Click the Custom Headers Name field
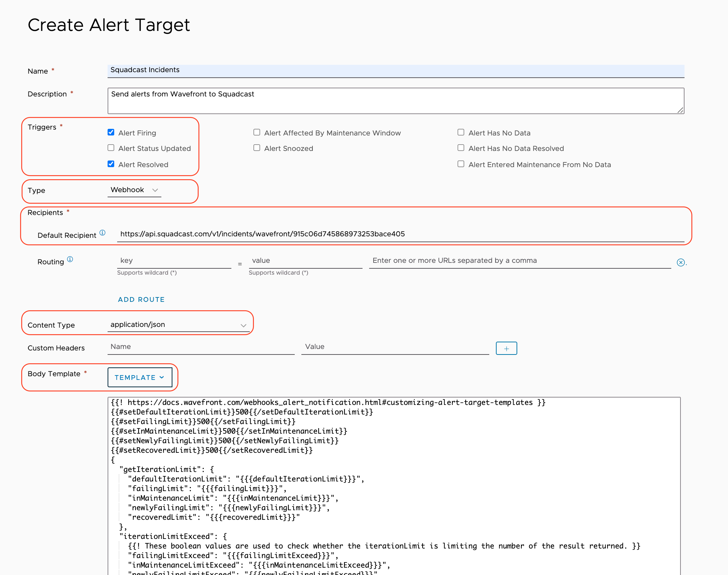The image size is (728, 575). tap(201, 347)
